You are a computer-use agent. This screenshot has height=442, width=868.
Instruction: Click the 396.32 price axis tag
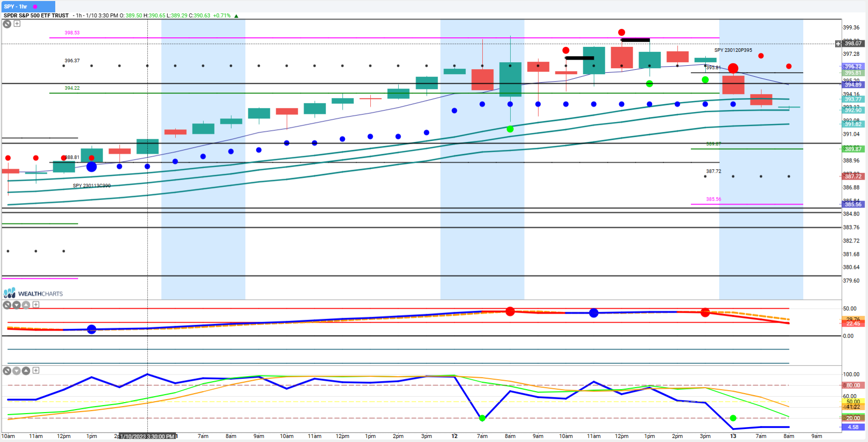tap(853, 66)
